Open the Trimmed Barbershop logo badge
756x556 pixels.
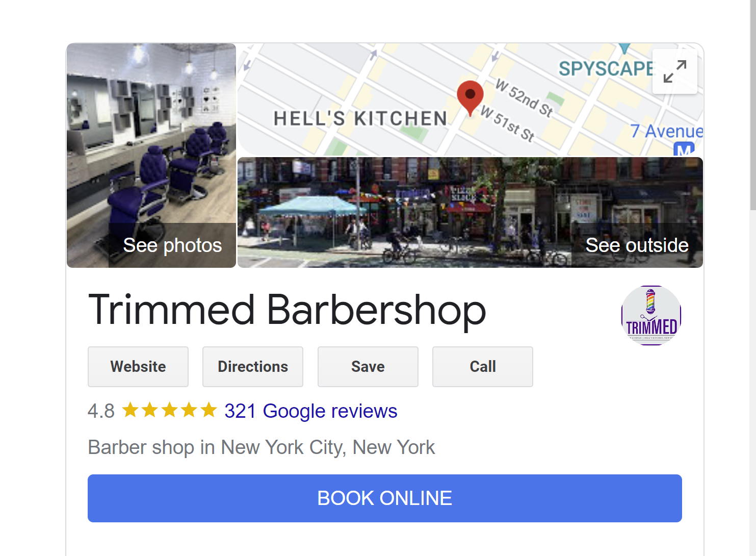tap(651, 315)
